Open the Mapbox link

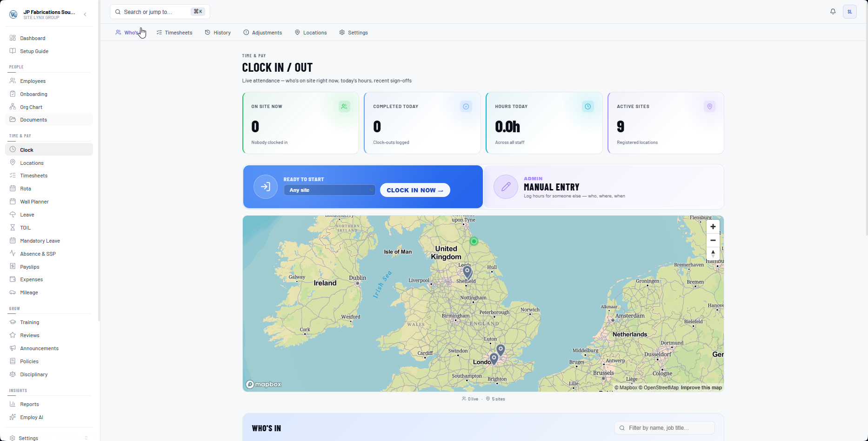click(626, 387)
